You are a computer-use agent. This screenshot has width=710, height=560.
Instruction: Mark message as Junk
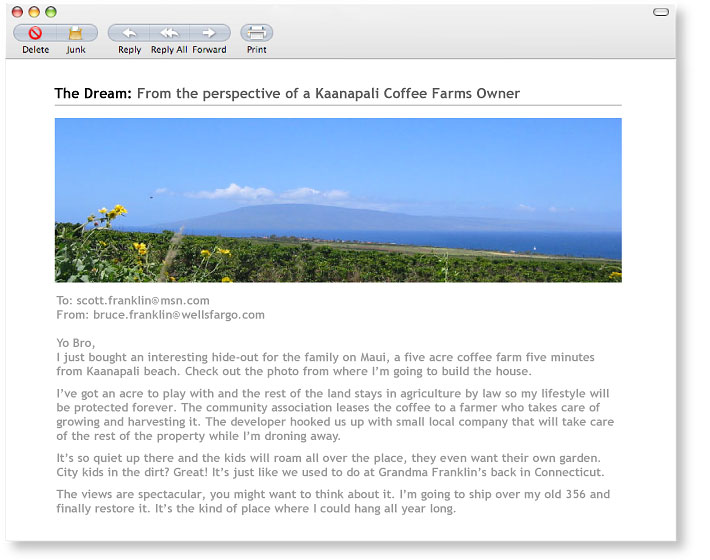click(76, 33)
